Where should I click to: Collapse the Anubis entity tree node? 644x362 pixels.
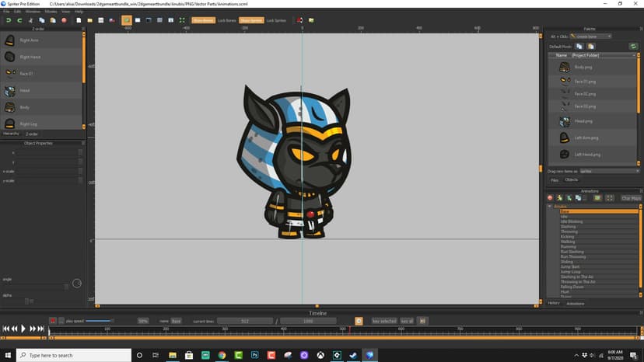pos(550,207)
